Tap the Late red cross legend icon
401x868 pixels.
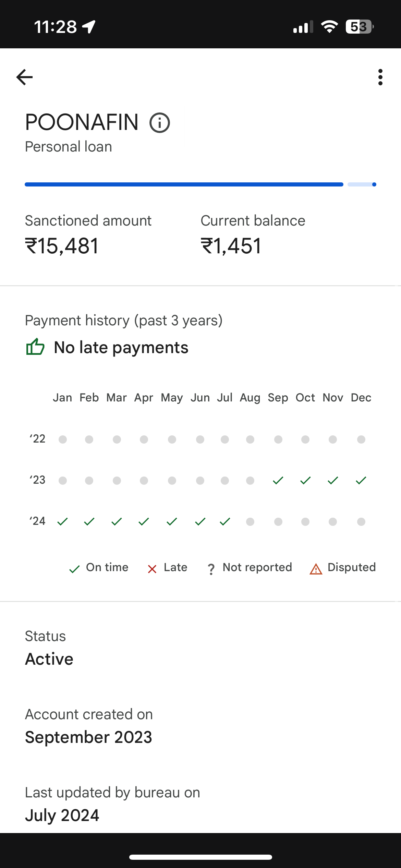pos(152,569)
